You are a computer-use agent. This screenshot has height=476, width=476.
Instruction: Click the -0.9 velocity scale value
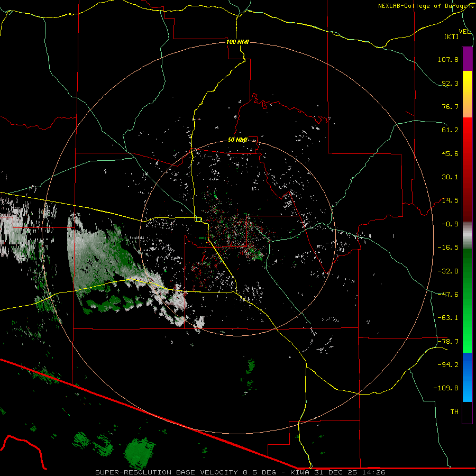(450, 224)
